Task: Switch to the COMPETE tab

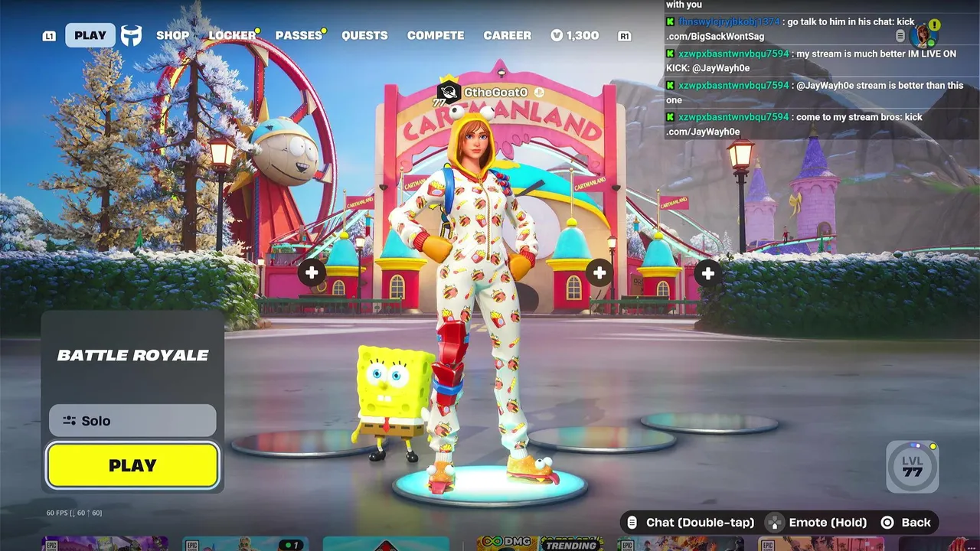Action: pyautogui.click(x=436, y=35)
